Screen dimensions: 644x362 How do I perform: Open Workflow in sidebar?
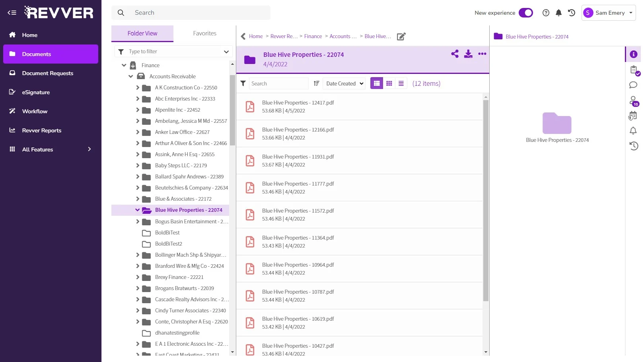(51, 111)
